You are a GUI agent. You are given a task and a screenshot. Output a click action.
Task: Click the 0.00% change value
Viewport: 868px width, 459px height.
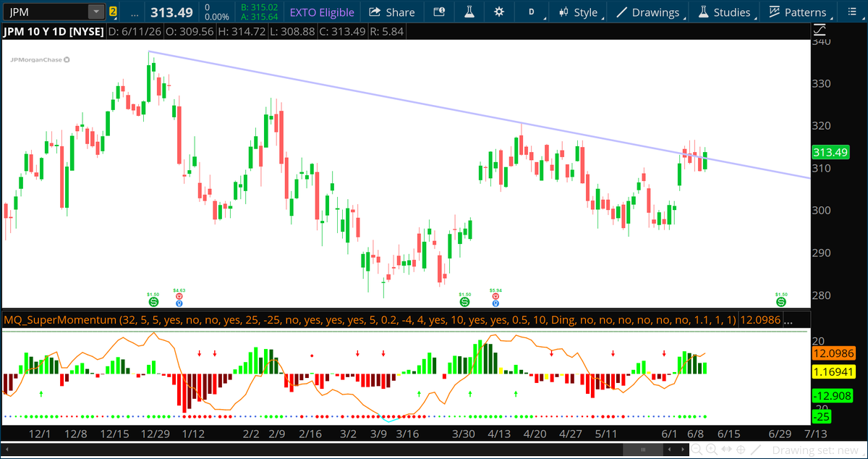click(x=216, y=17)
